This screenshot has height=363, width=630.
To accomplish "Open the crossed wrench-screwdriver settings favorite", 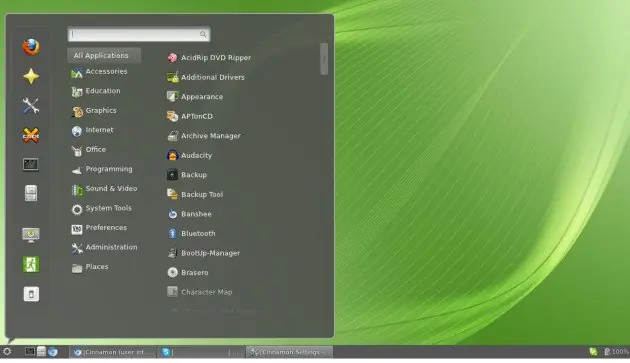I will [31, 106].
